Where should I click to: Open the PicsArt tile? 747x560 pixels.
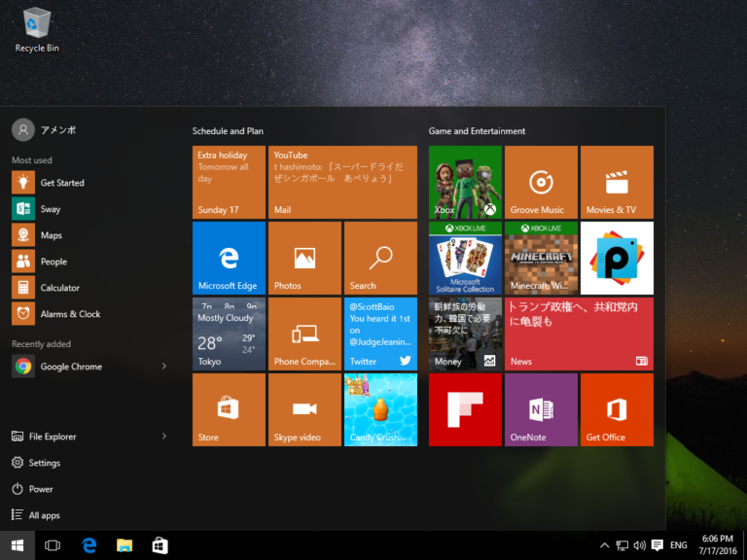pyautogui.click(x=617, y=258)
